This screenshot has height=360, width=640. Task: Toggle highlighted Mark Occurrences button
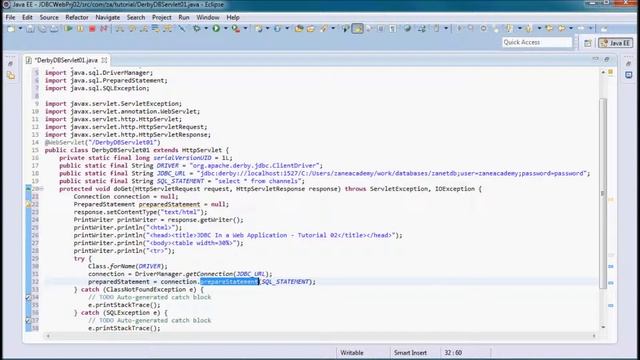[358, 29]
